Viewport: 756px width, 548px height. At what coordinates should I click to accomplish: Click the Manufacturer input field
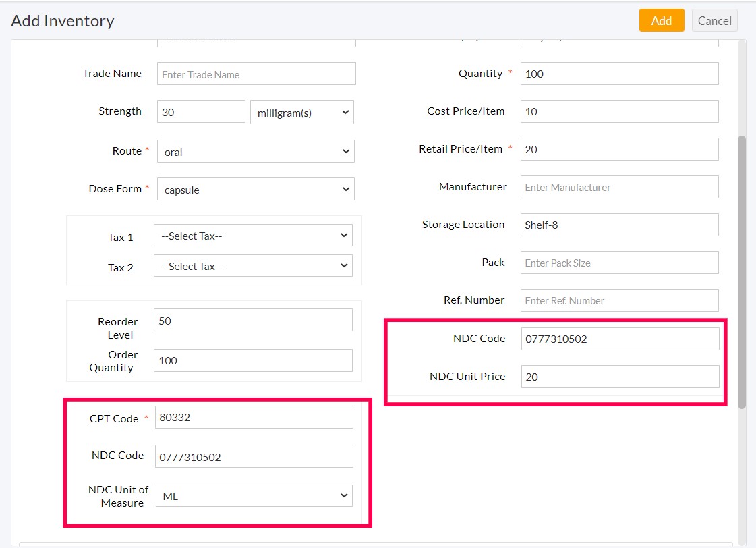619,187
